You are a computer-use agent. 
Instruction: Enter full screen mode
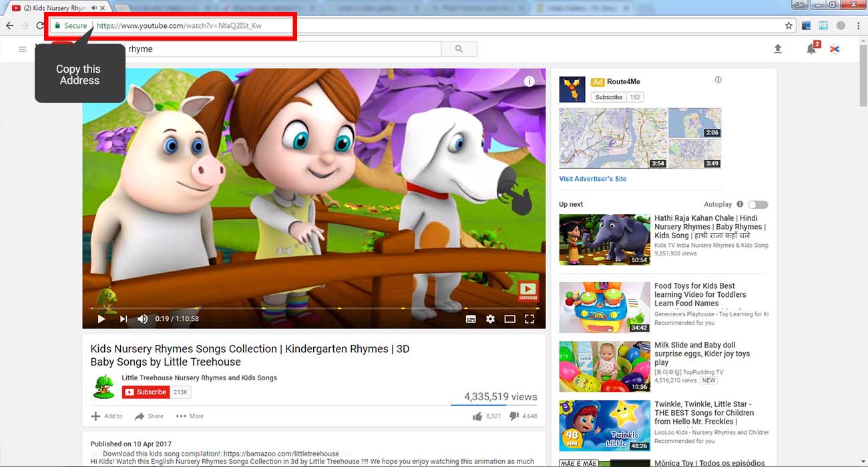[529, 319]
